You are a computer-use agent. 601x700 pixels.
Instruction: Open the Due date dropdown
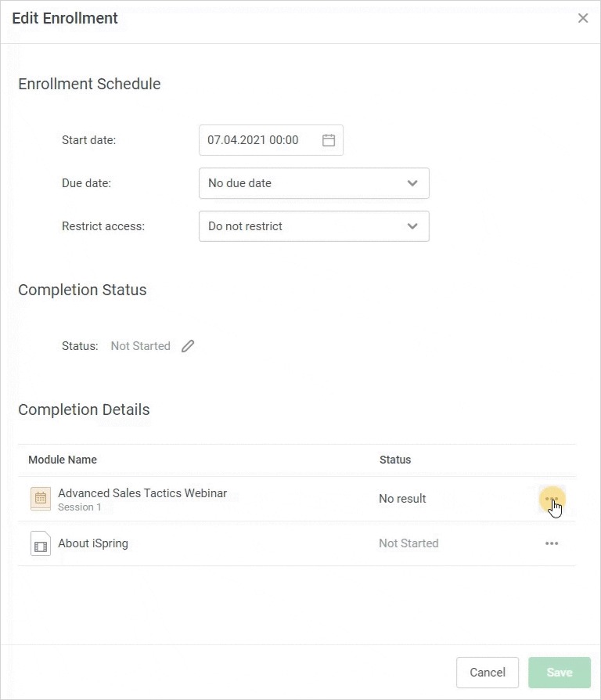313,183
